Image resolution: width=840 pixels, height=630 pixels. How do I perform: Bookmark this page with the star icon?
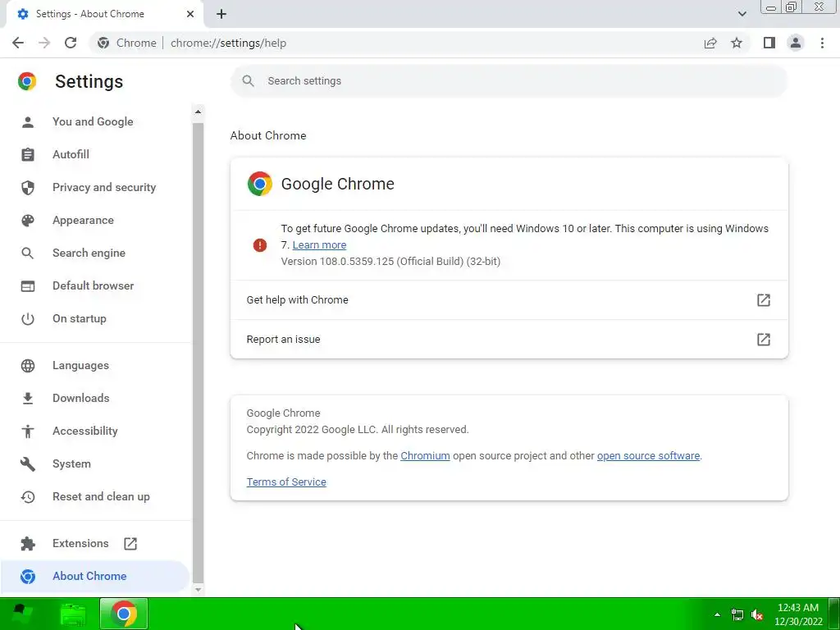click(x=737, y=43)
